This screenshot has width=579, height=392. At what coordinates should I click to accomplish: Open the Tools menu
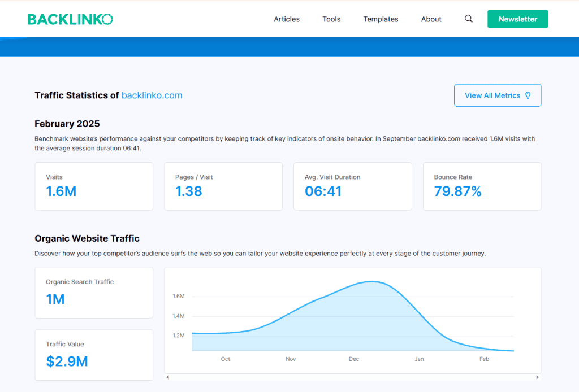pyautogui.click(x=331, y=19)
